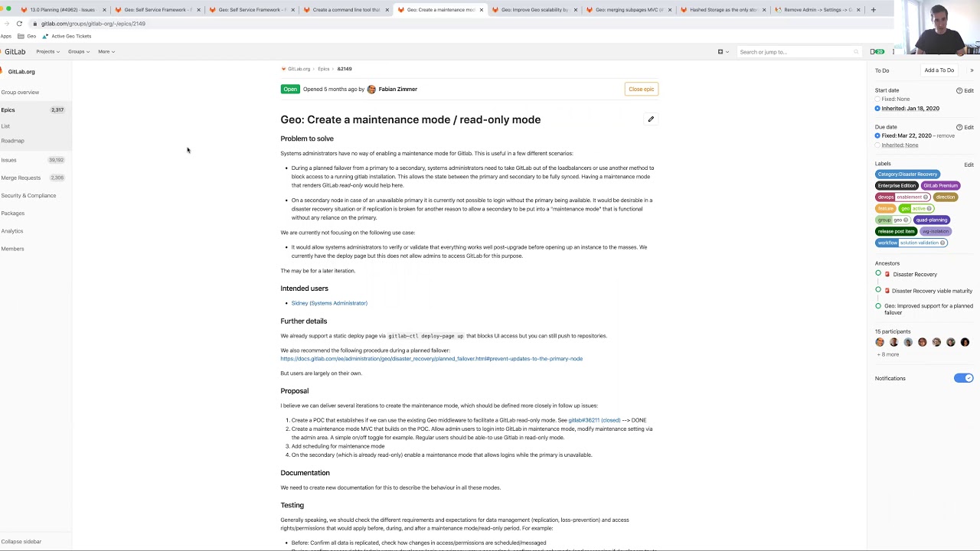Select Epics in the left sidebar
The image size is (980, 551).
pos(35,110)
